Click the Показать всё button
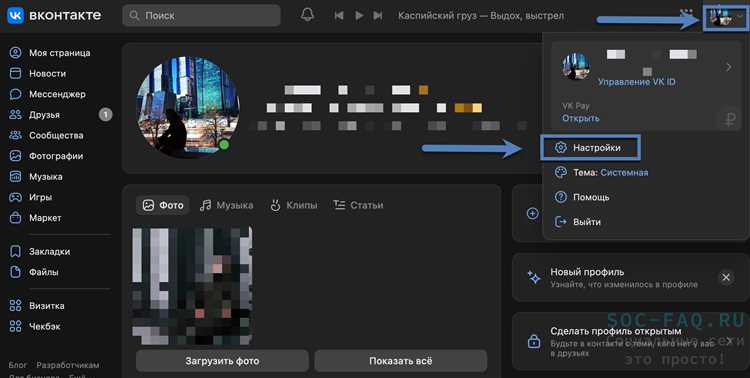Viewport: 750px width, 378px height. coord(400,361)
